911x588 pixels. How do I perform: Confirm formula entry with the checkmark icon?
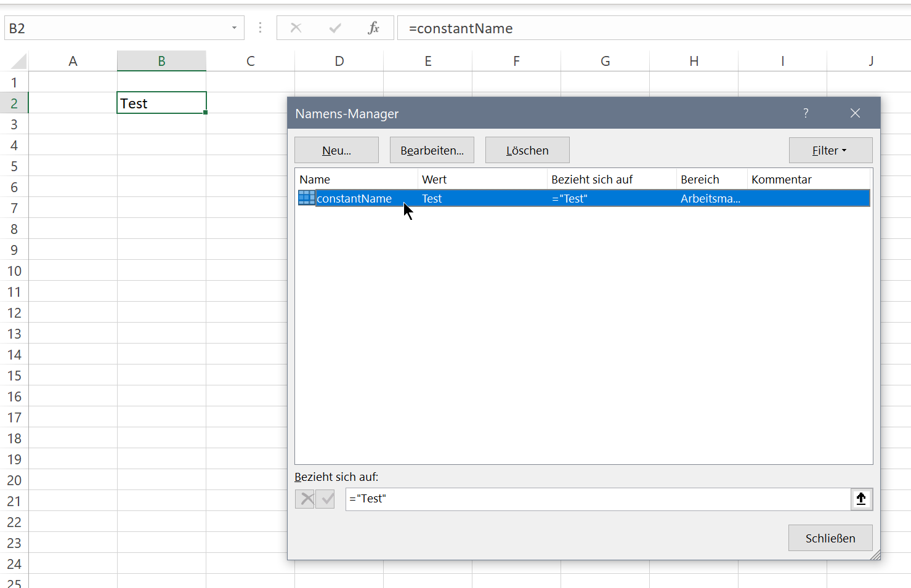click(335, 28)
